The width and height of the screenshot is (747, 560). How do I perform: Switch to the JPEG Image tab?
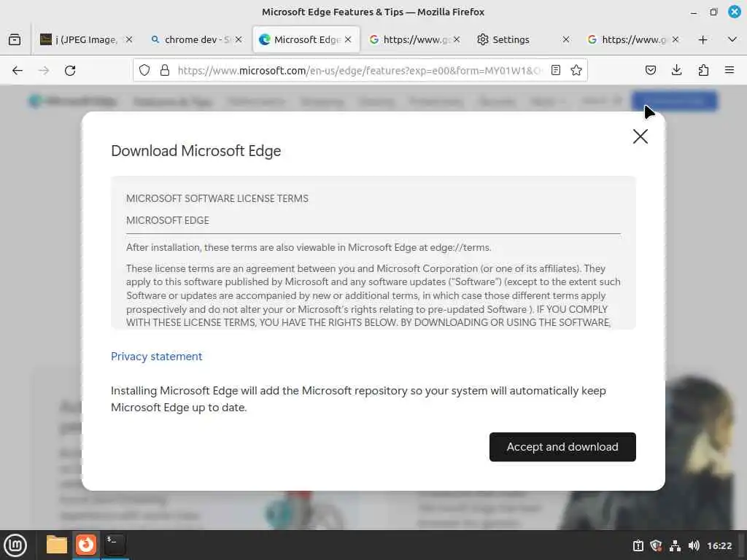[x=86, y=39]
